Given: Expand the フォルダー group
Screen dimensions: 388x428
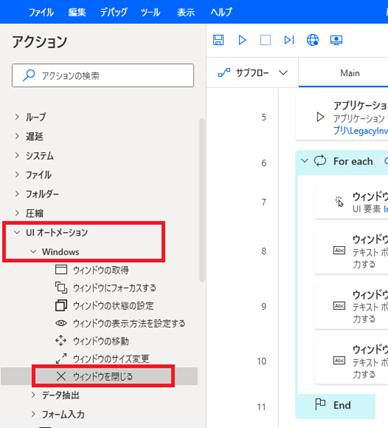Looking at the screenshot, I should [17, 194].
